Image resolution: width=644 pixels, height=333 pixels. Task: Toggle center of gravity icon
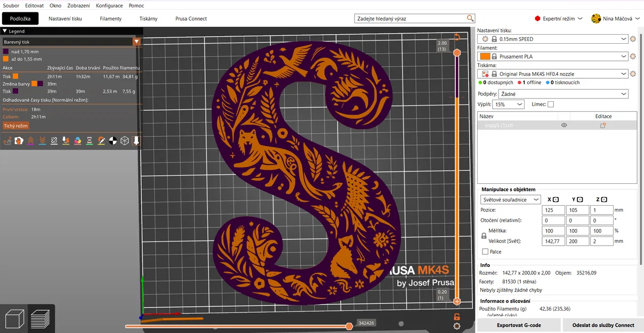(112, 141)
